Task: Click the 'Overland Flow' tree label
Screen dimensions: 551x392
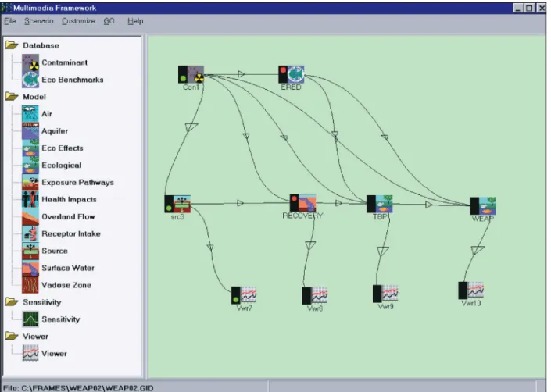Action: (x=68, y=216)
